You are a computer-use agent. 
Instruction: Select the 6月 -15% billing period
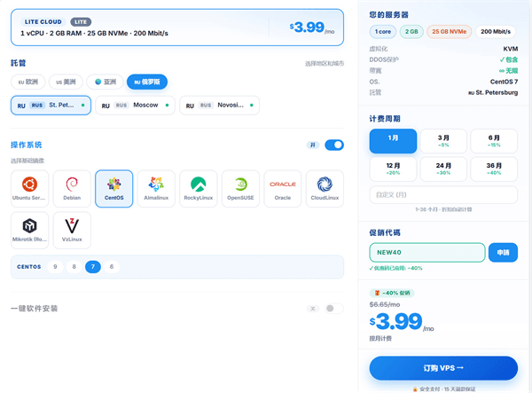[x=494, y=141]
